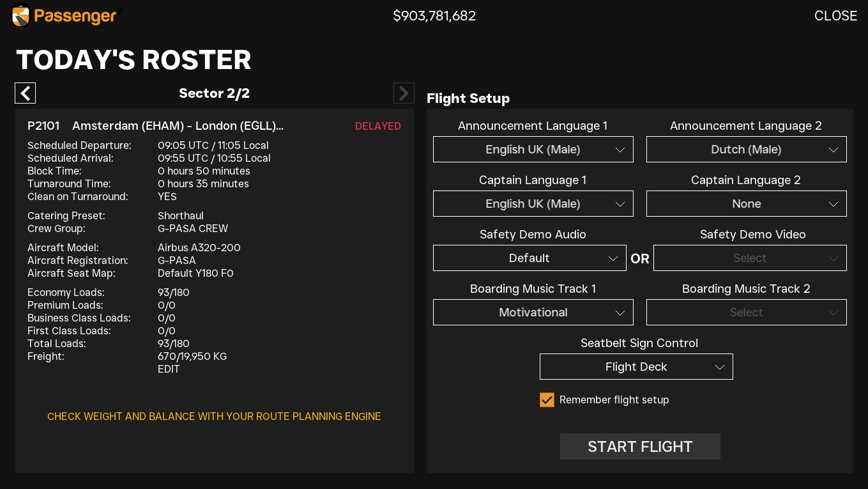This screenshot has height=489, width=868.
Task: Click EDIT under the Freight loads
Action: pos(169,369)
